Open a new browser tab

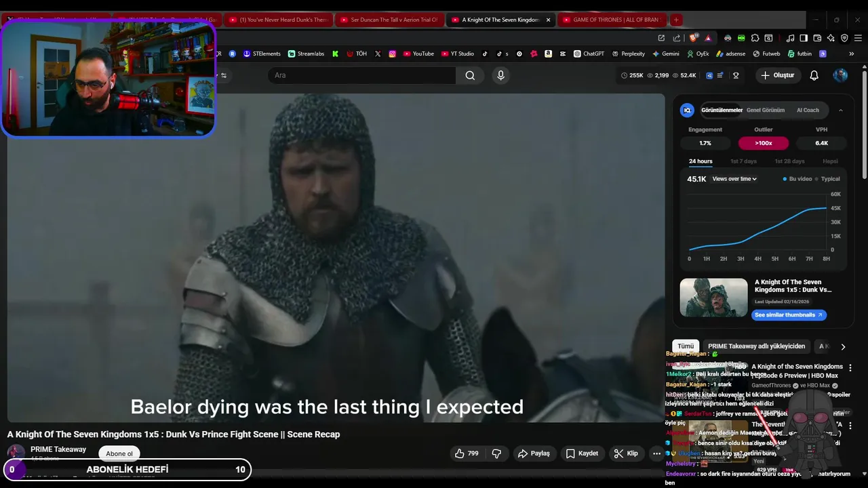[676, 20]
